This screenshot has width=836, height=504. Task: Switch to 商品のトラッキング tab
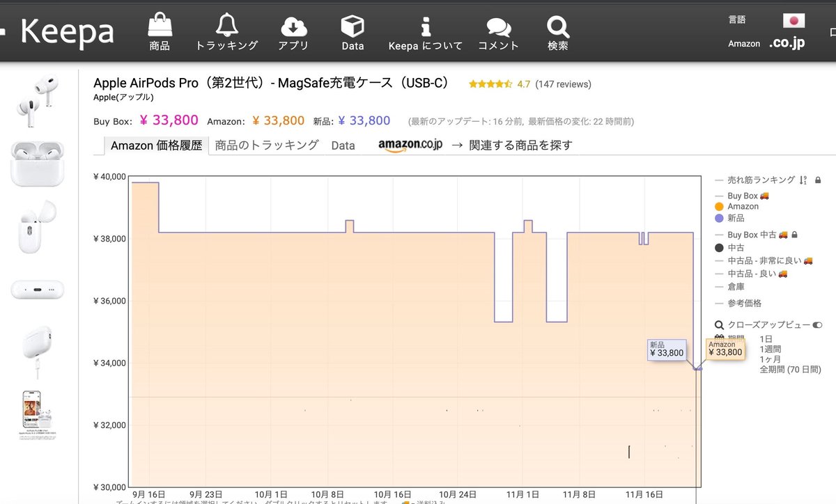click(x=267, y=145)
